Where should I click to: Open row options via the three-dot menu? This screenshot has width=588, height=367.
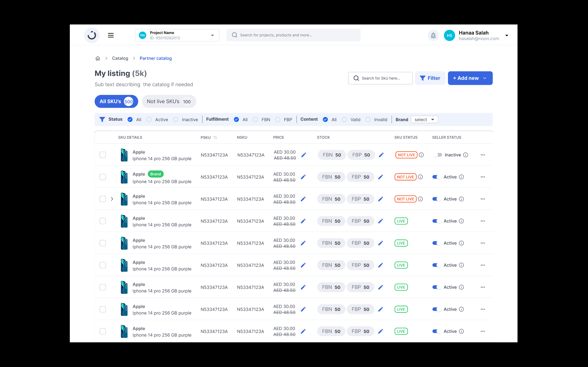pyautogui.click(x=483, y=155)
